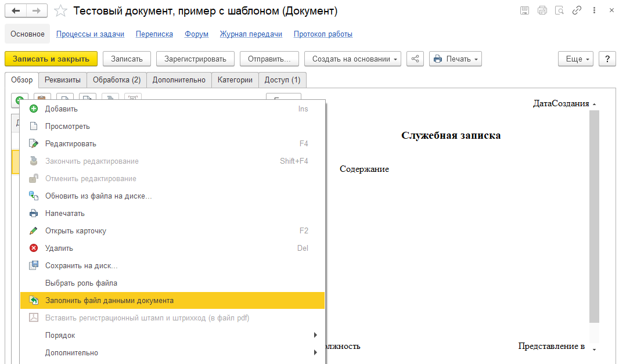
Task: Click the ДатаСоздания text in preview
Action: (561, 103)
